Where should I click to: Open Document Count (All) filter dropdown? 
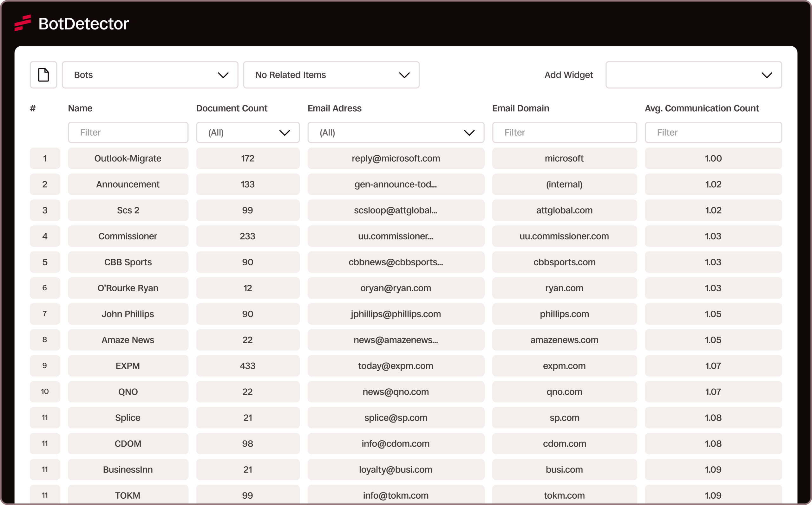coord(248,133)
